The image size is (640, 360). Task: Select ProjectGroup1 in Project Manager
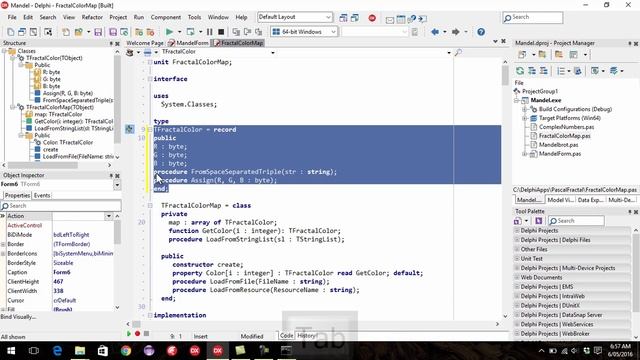(540, 91)
